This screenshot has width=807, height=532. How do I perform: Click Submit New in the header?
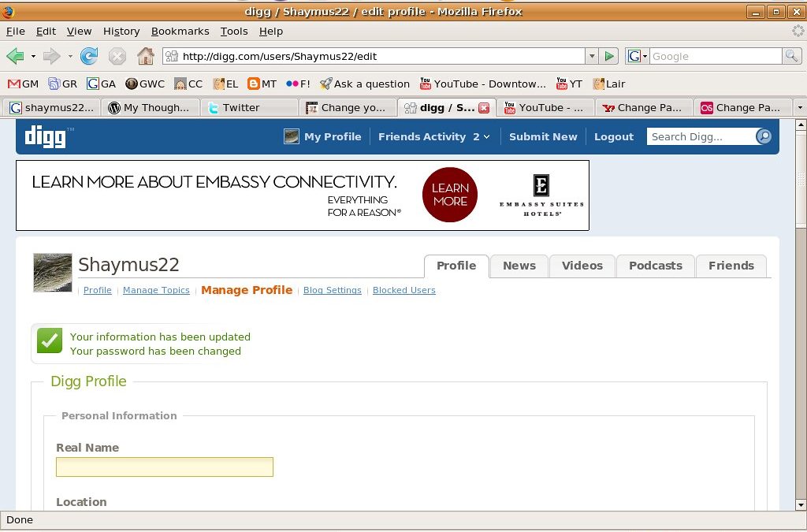point(543,137)
